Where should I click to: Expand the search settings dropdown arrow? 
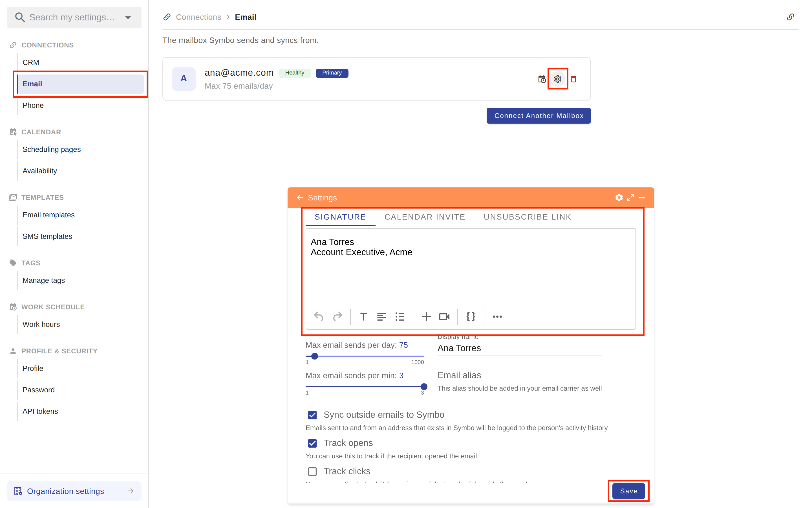[x=128, y=17]
